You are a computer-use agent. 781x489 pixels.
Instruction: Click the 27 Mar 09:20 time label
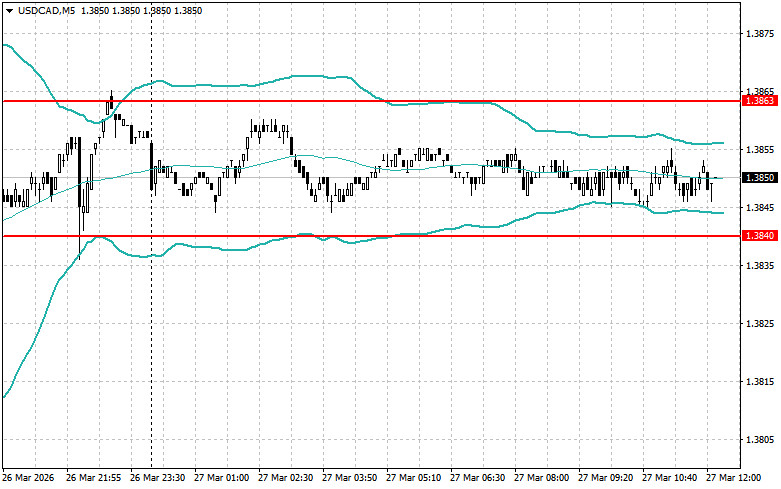tap(606, 478)
